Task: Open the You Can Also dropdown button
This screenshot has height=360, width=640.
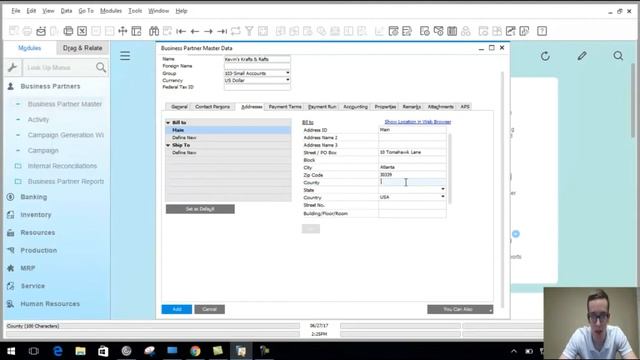Action: coord(460,309)
